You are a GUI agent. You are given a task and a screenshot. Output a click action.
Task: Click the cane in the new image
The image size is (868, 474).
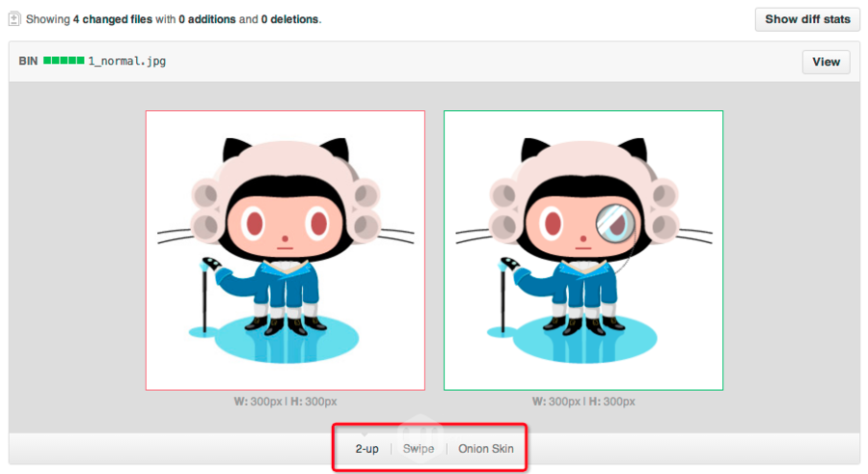point(504,295)
